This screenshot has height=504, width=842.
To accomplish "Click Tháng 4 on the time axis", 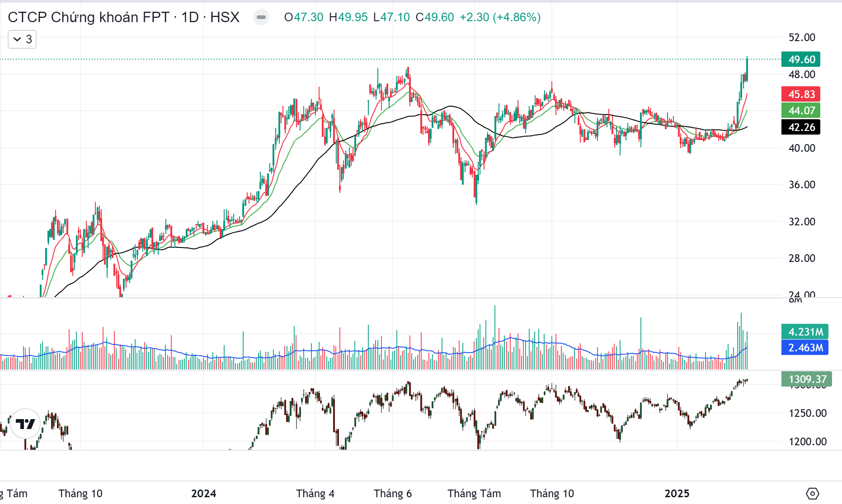I will (x=315, y=493).
